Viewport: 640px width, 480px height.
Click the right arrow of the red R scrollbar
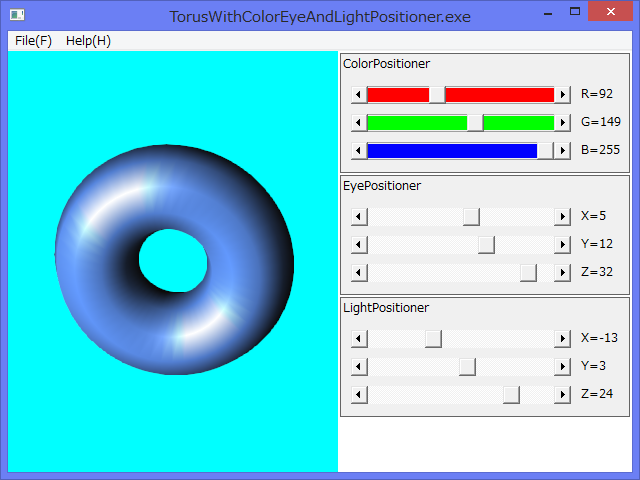click(562, 95)
